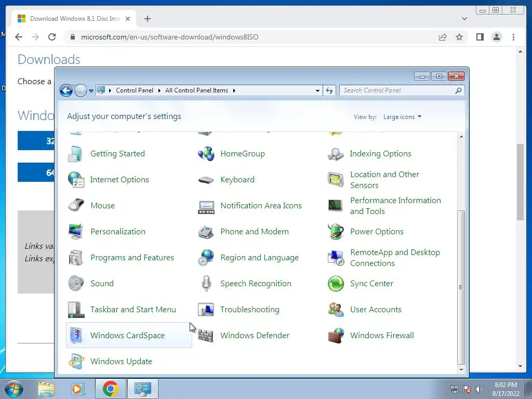Viewport: 532px width, 399px height.
Task: Open RemoteApp and Desktop Connections icon
Action: coord(336,258)
